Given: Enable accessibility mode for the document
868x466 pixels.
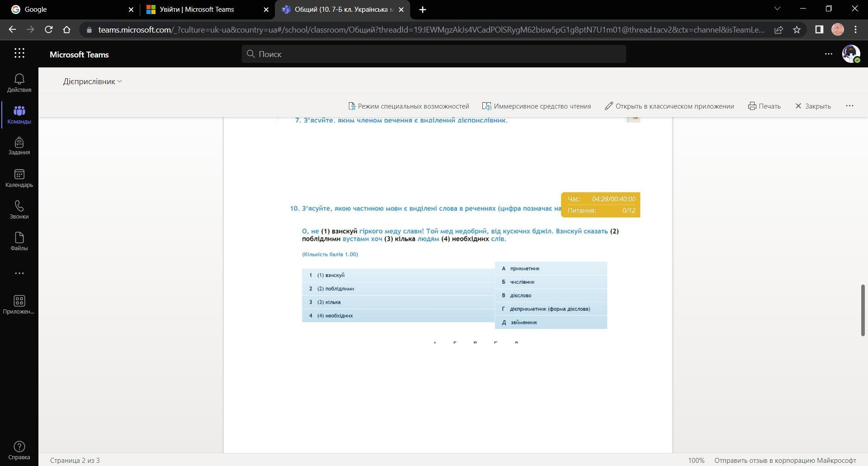Looking at the screenshot, I should [x=409, y=106].
